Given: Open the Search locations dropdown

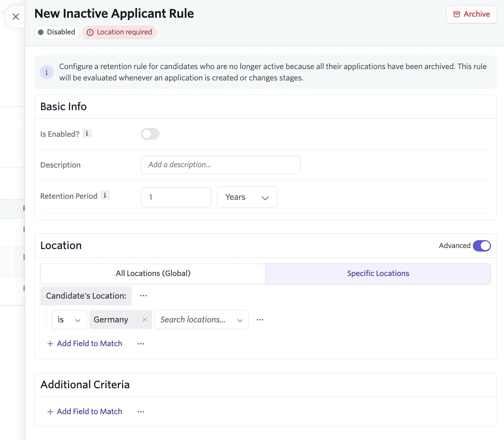Looking at the screenshot, I should [x=201, y=320].
